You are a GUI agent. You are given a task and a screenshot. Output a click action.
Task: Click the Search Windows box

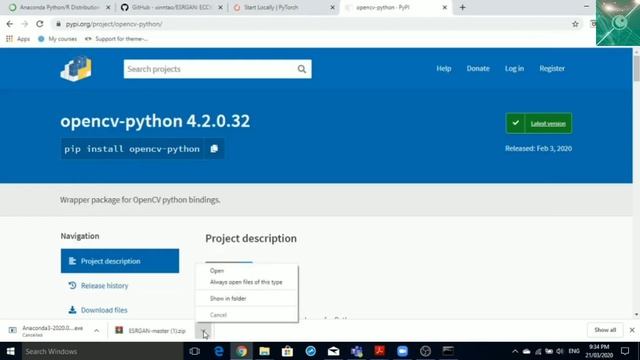point(102,351)
